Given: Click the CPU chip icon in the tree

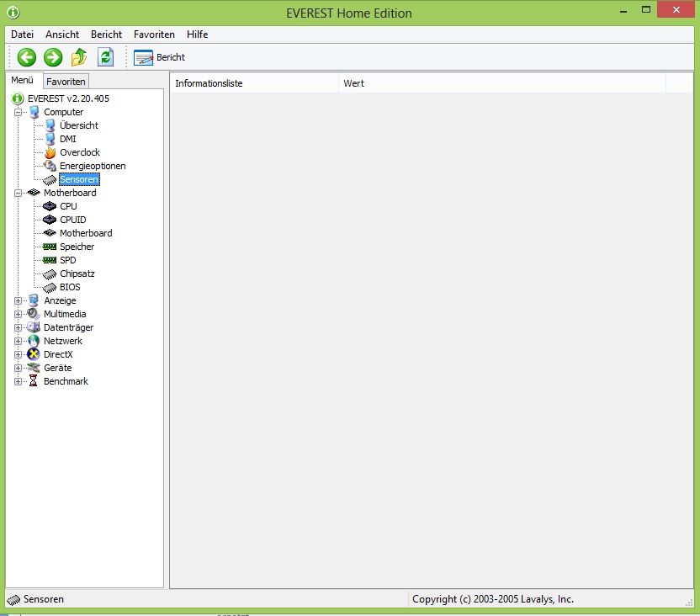Looking at the screenshot, I should coord(50,206).
